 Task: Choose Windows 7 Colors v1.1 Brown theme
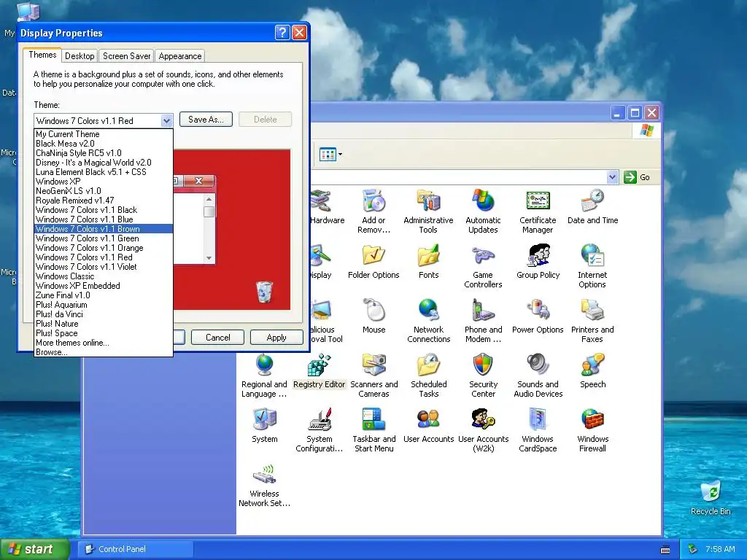pyautogui.click(x=104, y=229)
